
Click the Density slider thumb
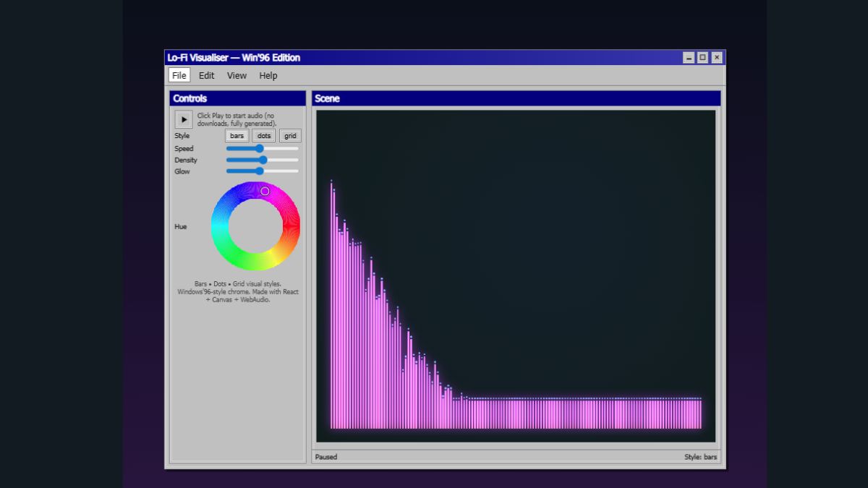pos(263,160)
